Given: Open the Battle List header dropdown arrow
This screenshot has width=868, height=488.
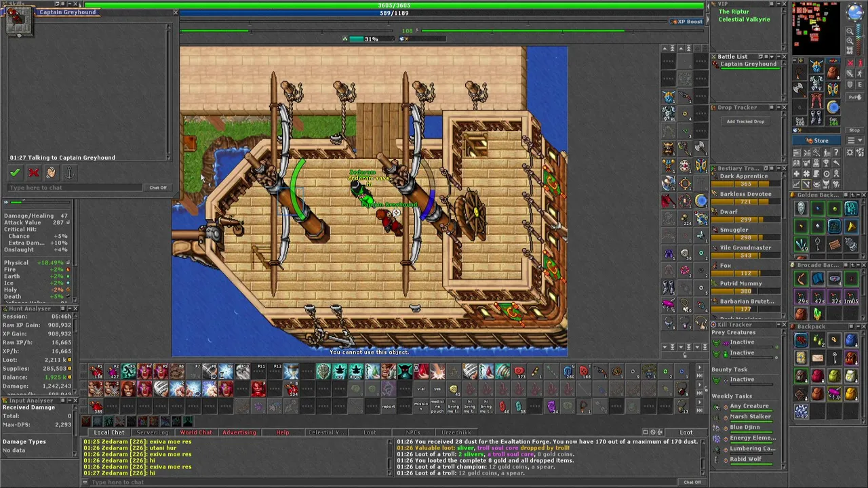Looking at the screenshot, I should [x=772, y=56].
